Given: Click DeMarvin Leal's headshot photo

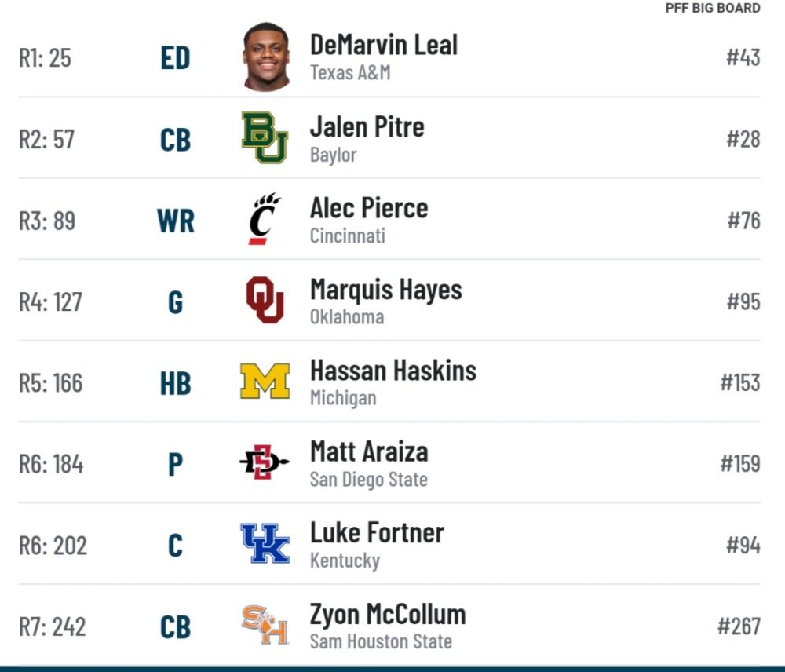Looking at the screenshot, I should [266, 57].
